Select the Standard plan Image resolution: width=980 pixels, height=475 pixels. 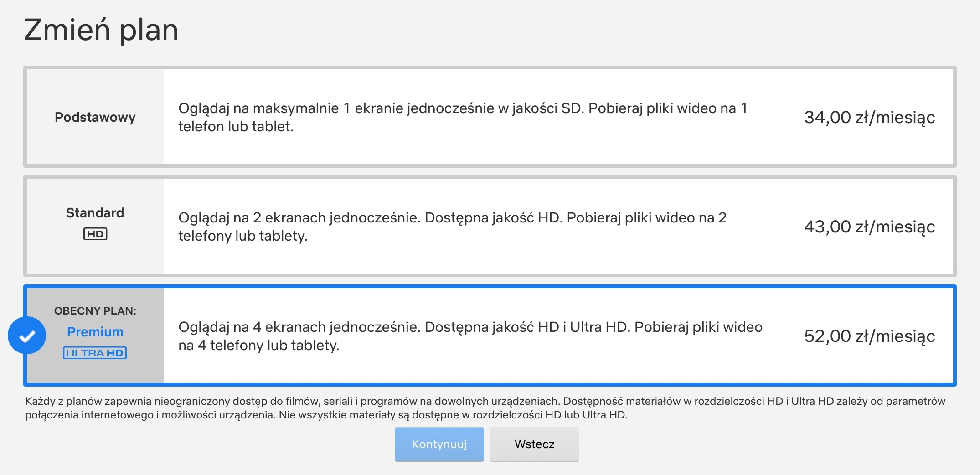tap(490, 226)
